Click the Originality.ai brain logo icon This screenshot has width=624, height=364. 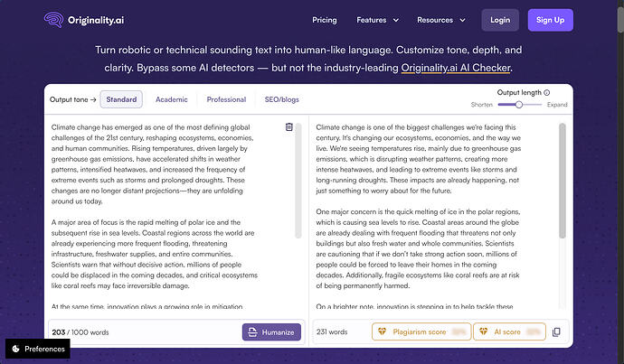[53, 20]
